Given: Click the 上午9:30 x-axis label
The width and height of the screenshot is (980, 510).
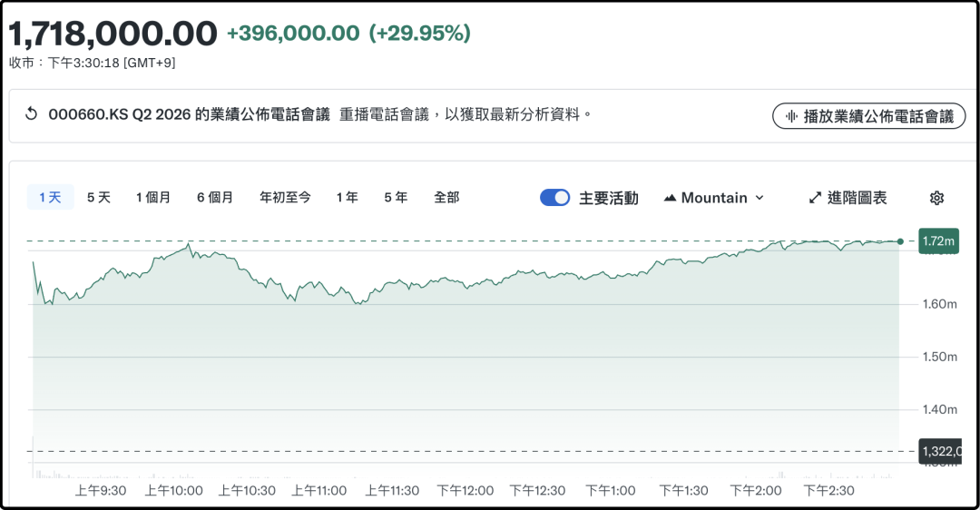Looking at the screenshot, I should pyautogui.click(x=101, y=491).
